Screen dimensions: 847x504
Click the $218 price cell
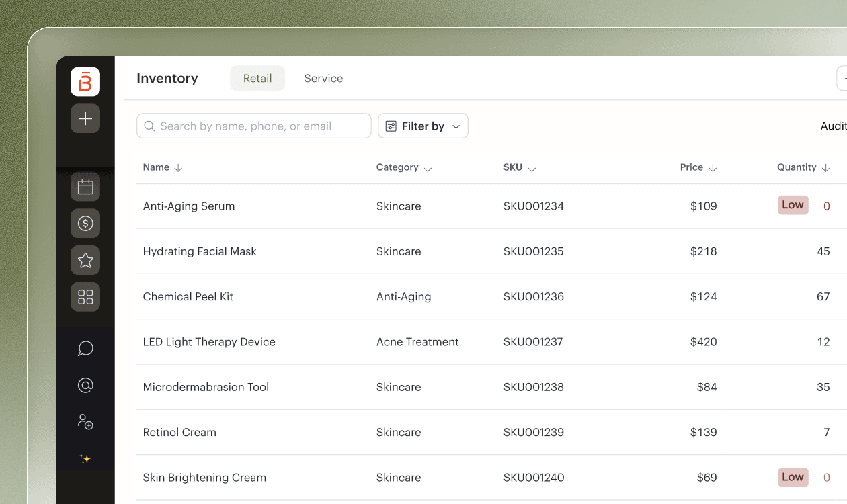704,251
